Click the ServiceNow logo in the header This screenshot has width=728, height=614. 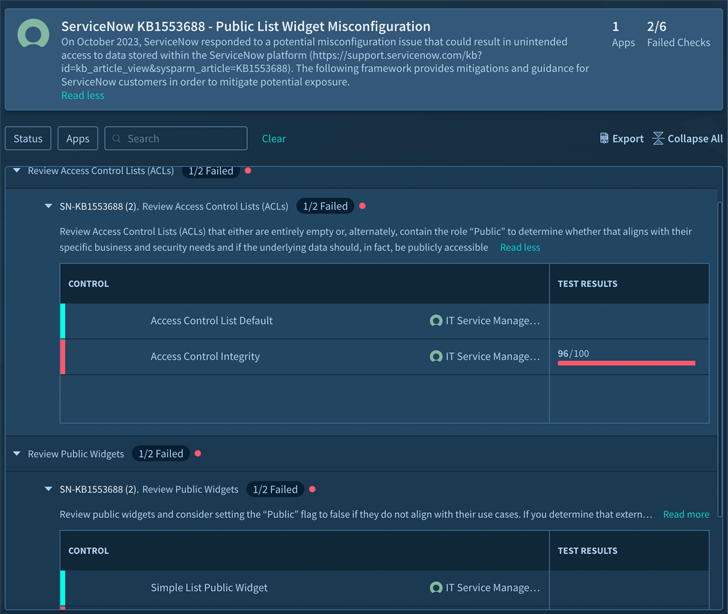point(33,33)
